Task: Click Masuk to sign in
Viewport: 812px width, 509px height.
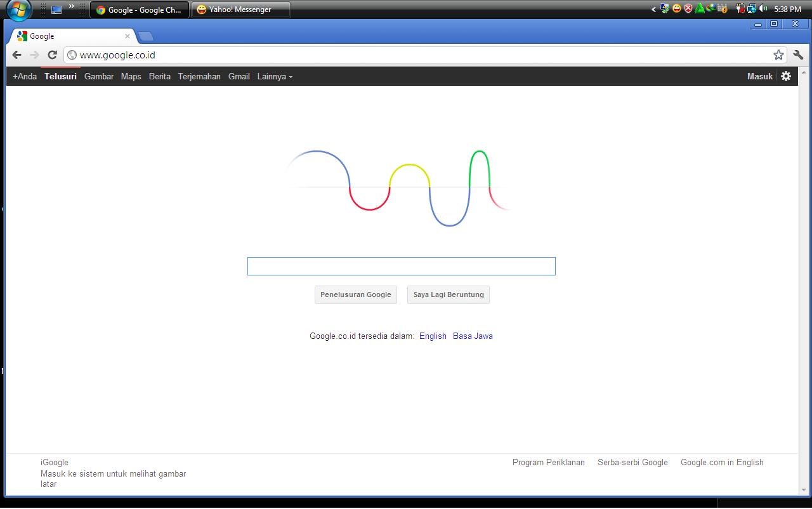Action: click(760, 76)
